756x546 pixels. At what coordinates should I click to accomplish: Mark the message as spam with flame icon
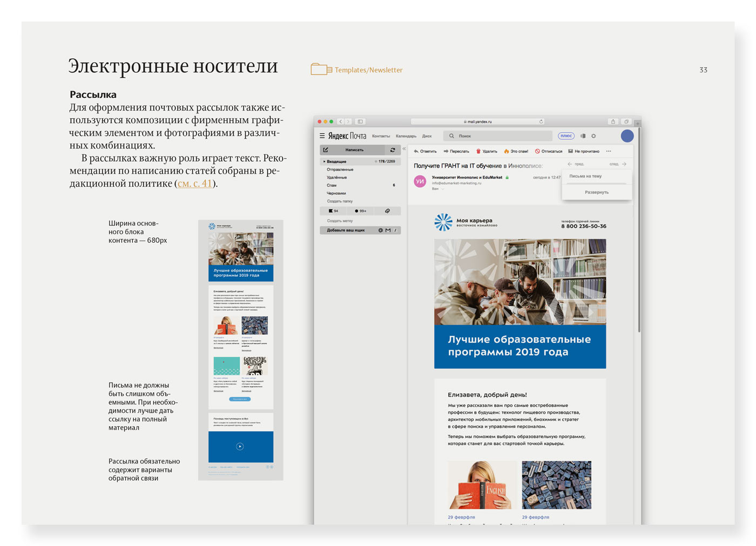click(506, 152)
